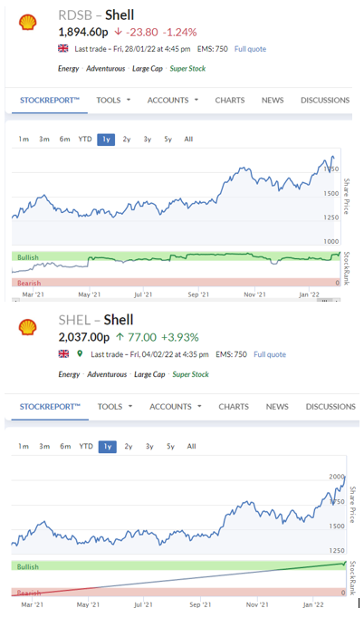Switch to Charts tab in RDSB panel
Image resolution: width=364 pixels, height=618 pixels.
point(230,100)
